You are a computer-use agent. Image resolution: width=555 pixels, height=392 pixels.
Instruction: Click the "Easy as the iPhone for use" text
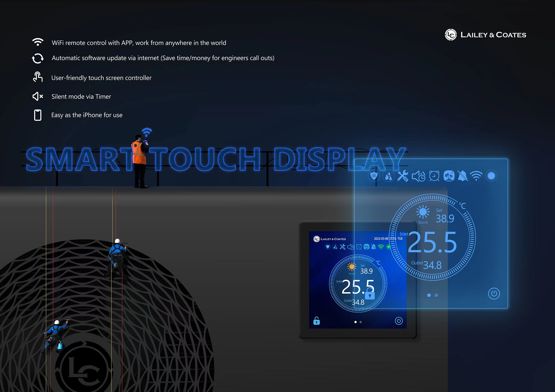pos(87,115)
